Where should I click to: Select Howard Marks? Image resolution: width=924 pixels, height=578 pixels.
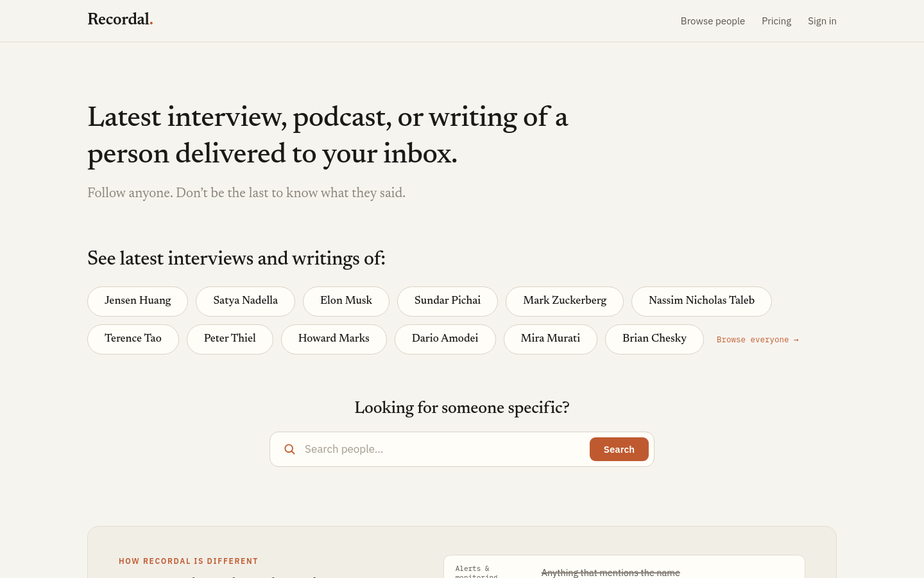click(x=334, y=339)
